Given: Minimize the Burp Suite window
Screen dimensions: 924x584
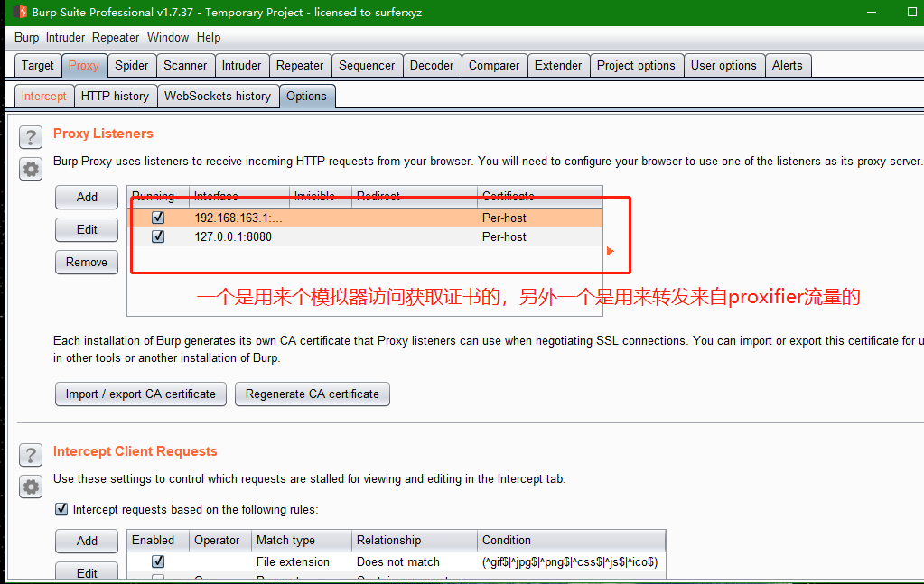Looking at the screenshot, I should pyautogui.click(x=872, y=12).
